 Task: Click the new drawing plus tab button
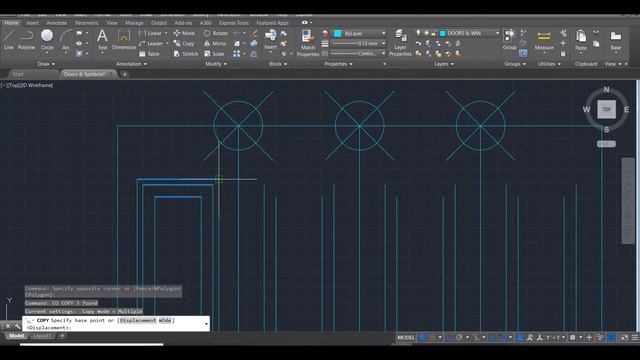[x=124, y=74]
